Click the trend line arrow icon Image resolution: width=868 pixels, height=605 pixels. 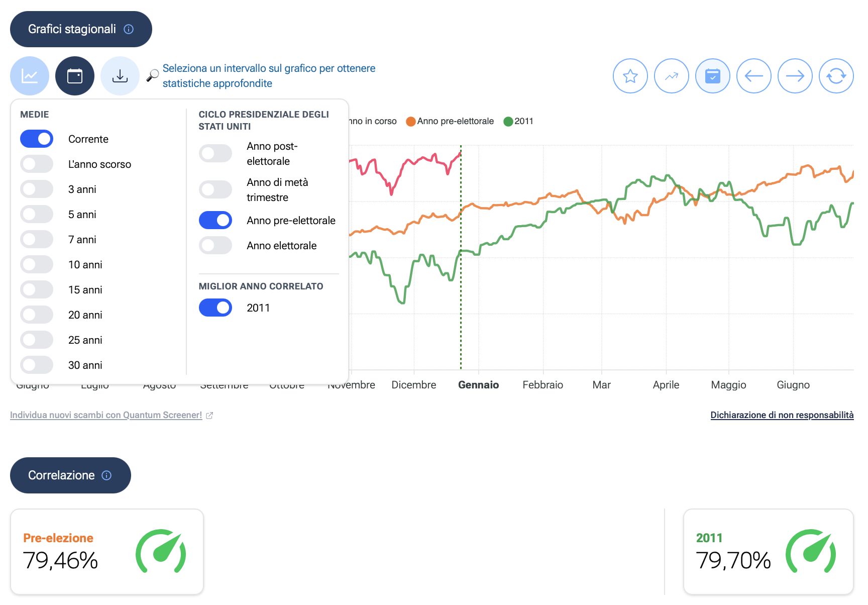coord(671,76)
